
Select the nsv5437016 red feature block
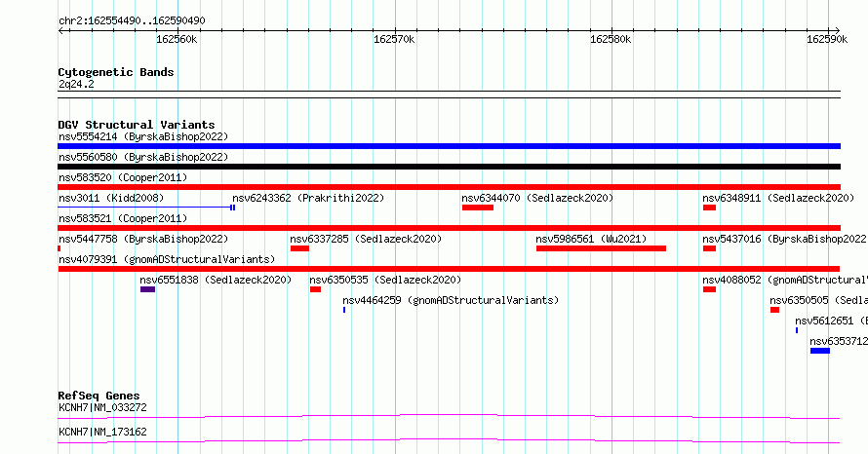(709, 248)
